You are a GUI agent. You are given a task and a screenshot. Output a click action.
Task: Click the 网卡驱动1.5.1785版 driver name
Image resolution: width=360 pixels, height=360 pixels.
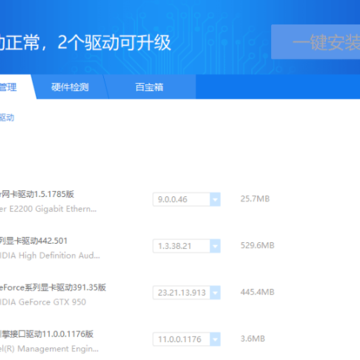click(37, 194)
